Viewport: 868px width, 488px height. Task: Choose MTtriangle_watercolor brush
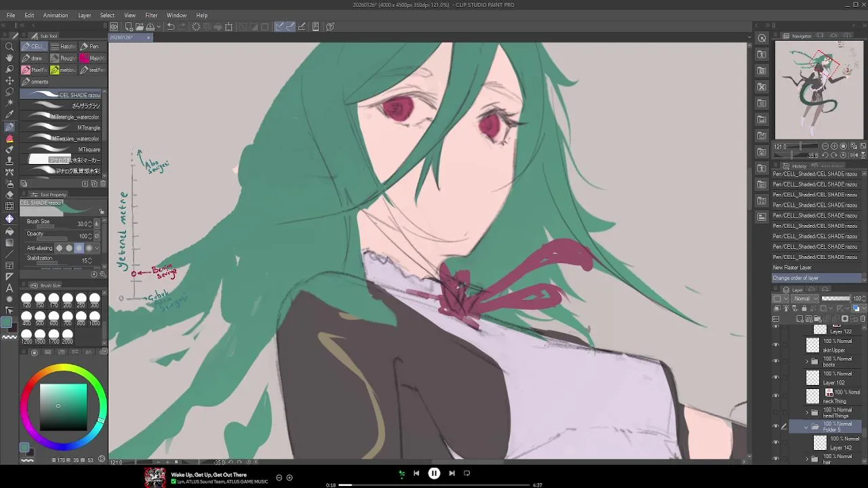(61, 117)
